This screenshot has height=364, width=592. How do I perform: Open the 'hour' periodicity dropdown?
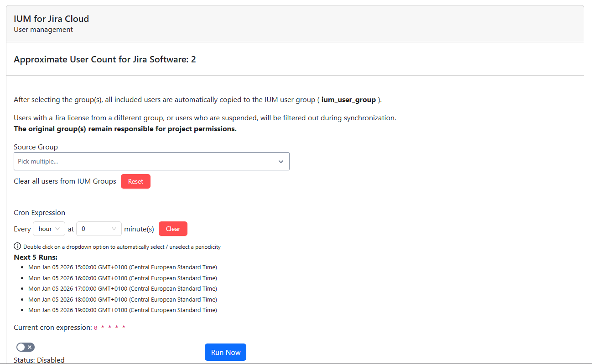click(x=49, y=229)
